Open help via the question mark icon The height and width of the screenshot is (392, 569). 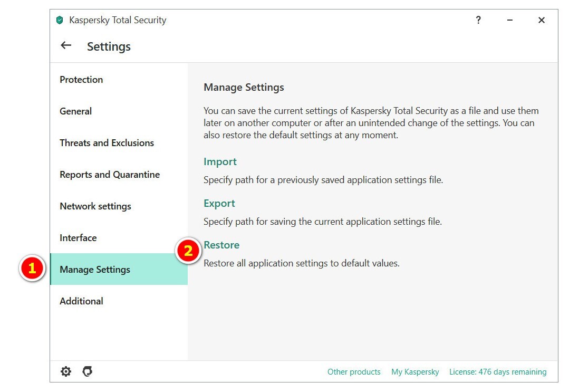[x=478, y=20]
